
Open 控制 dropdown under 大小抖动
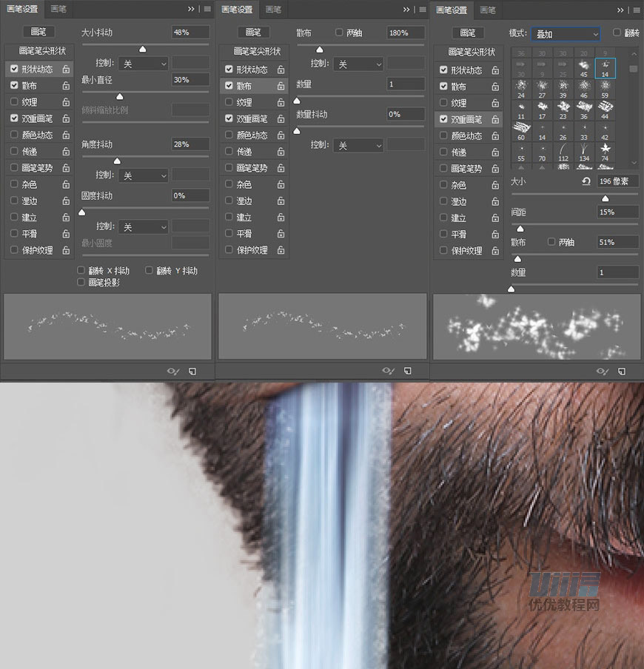(144, 64)
